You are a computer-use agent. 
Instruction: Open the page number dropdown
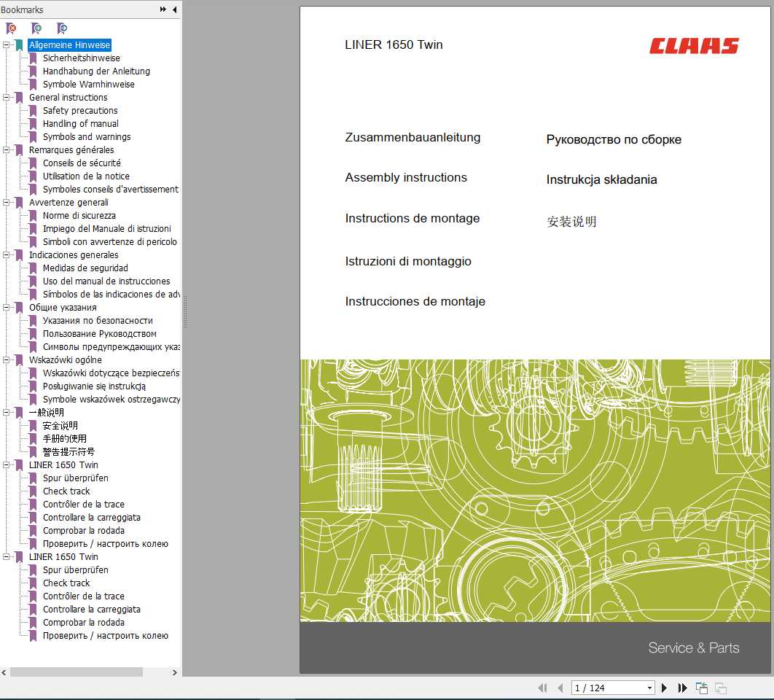[649, 688]
